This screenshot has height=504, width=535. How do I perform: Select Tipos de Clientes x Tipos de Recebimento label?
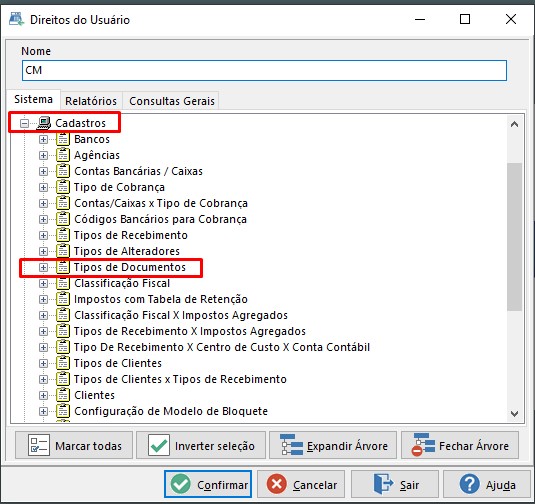tap(180, 379)
